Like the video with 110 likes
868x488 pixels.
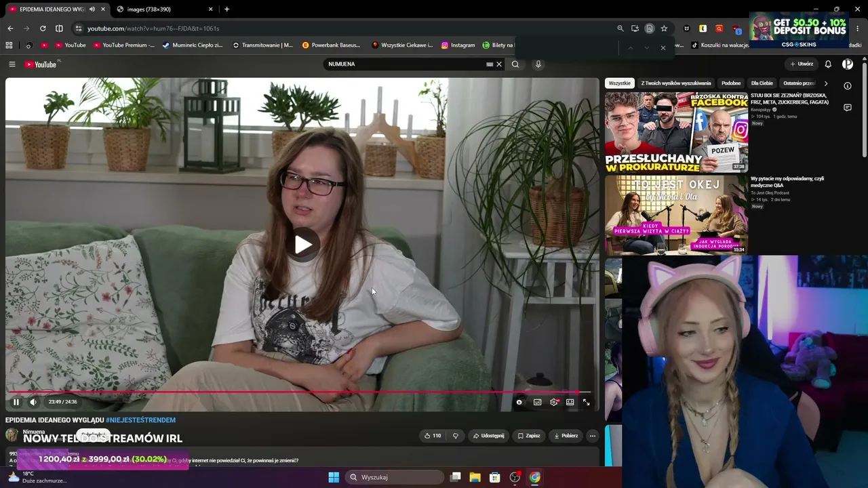(432, 436)
